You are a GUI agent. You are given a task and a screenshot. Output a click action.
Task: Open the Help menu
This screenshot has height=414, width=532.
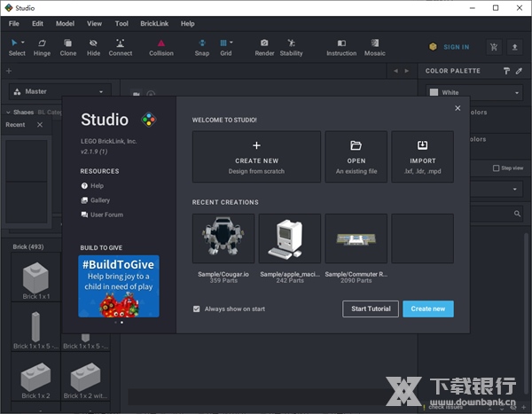pyautogui.click(x=187, y=23)
